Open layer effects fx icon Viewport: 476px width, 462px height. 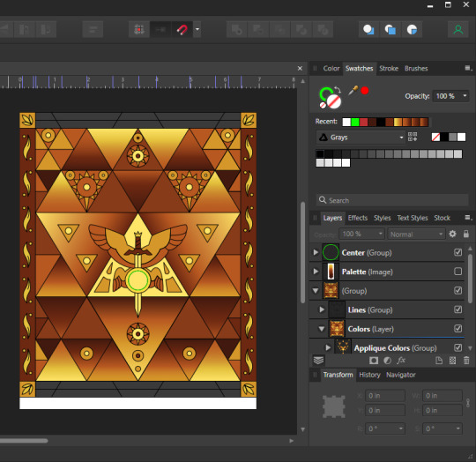pyautogui.click(x=401, y=361)
